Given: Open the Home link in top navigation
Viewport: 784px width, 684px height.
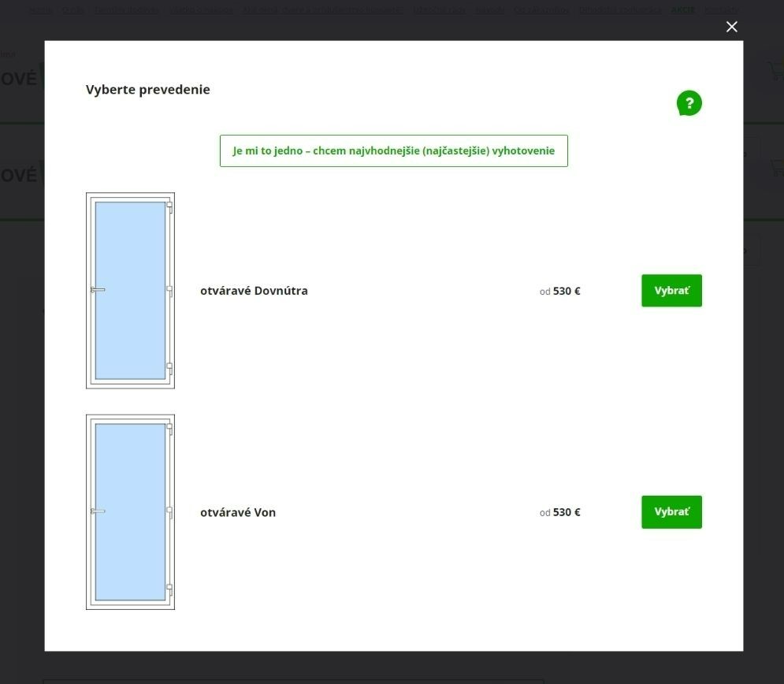Looking at the screenshot, I should pos(41,10).
